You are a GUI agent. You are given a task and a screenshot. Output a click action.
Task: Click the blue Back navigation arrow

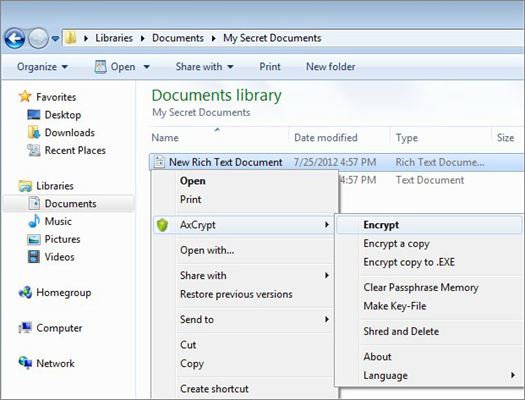tap(14, 38)
